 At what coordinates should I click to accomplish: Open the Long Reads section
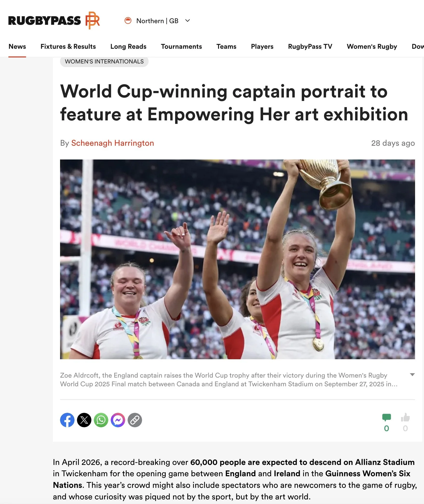pos(128,46)
